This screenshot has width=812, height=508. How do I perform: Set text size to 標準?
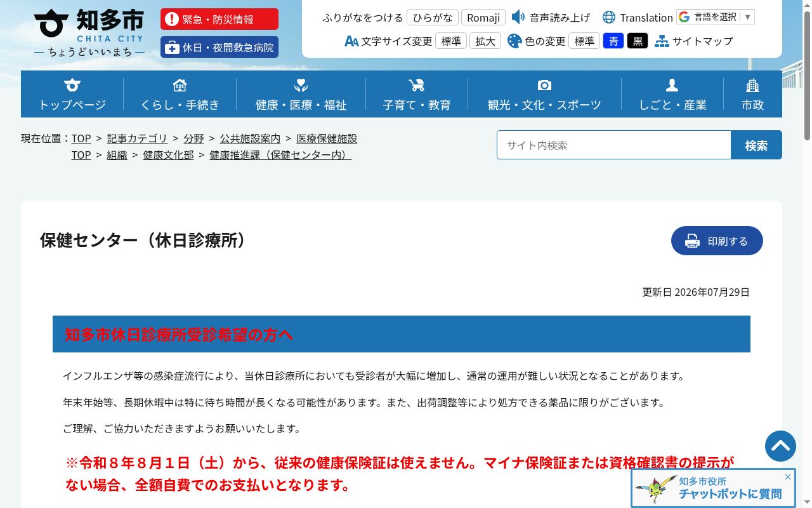coord(451,41)
